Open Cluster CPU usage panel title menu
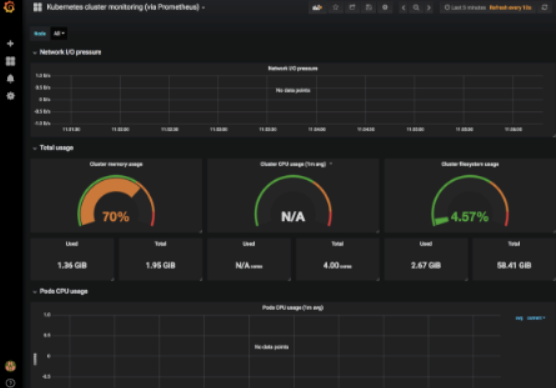 [x=293, y=164]
